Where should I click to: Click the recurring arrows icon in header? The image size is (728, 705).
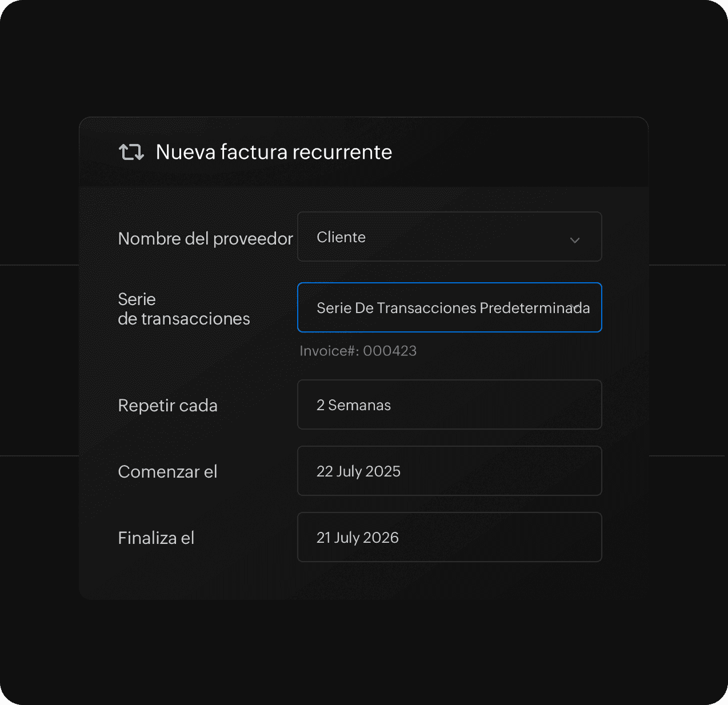(131, 152)
